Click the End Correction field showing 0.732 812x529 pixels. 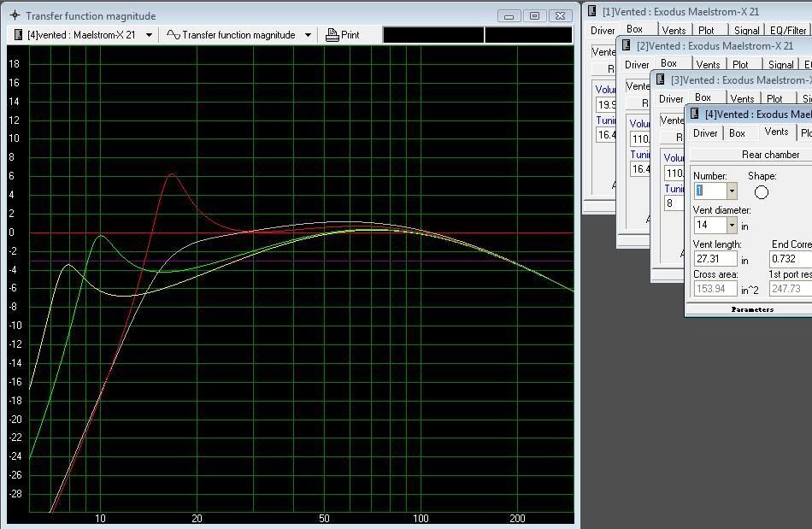(x=791, y=259)
